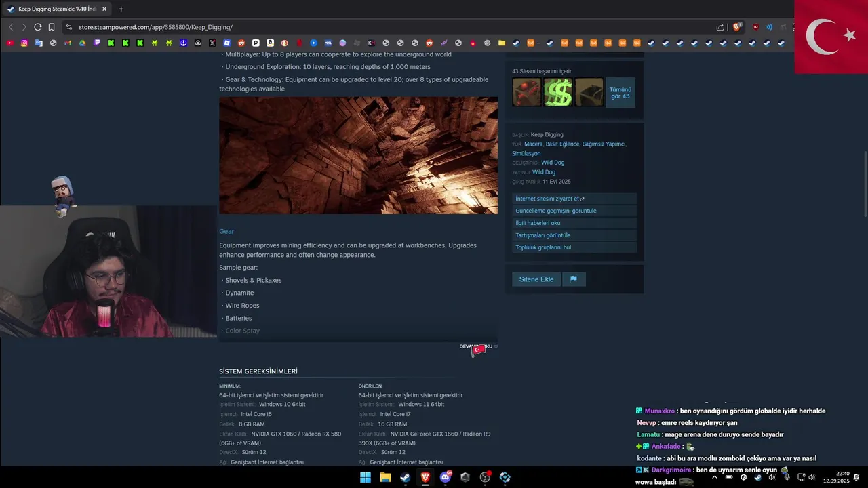Click the cave screenshot image
Image resolution: width=868 pixels, height=488 pixels.
(358, 155)
